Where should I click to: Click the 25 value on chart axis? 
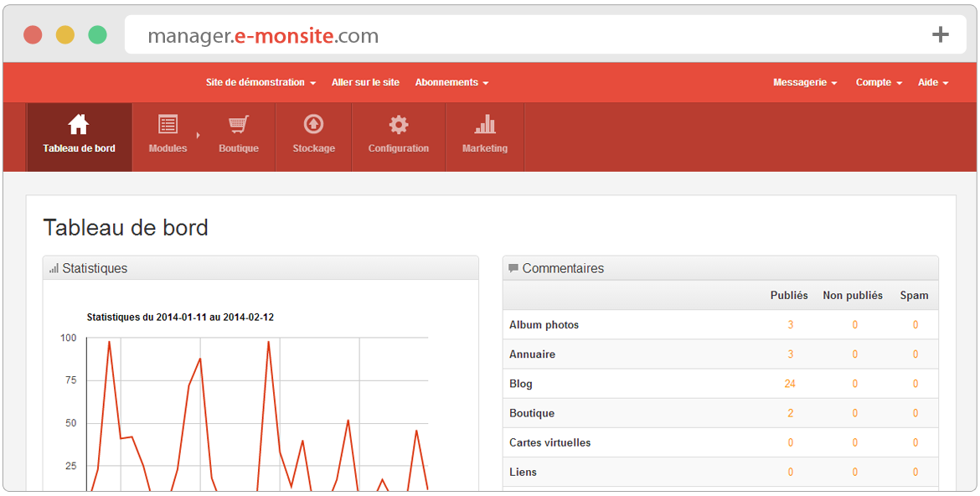pos(70,465)
